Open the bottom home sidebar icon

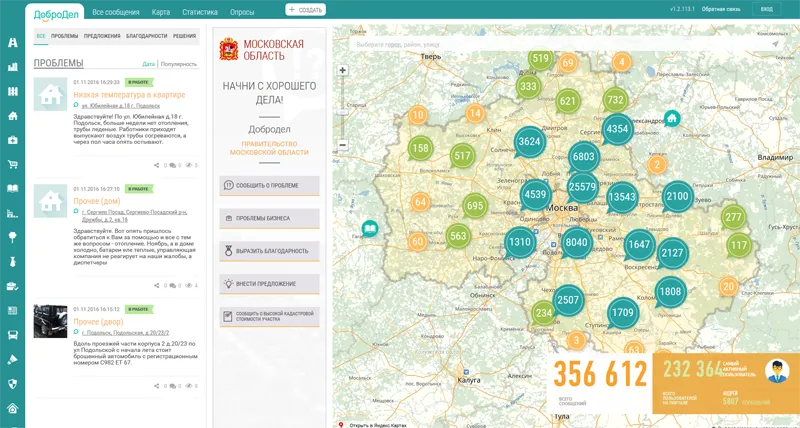point(12,408)
